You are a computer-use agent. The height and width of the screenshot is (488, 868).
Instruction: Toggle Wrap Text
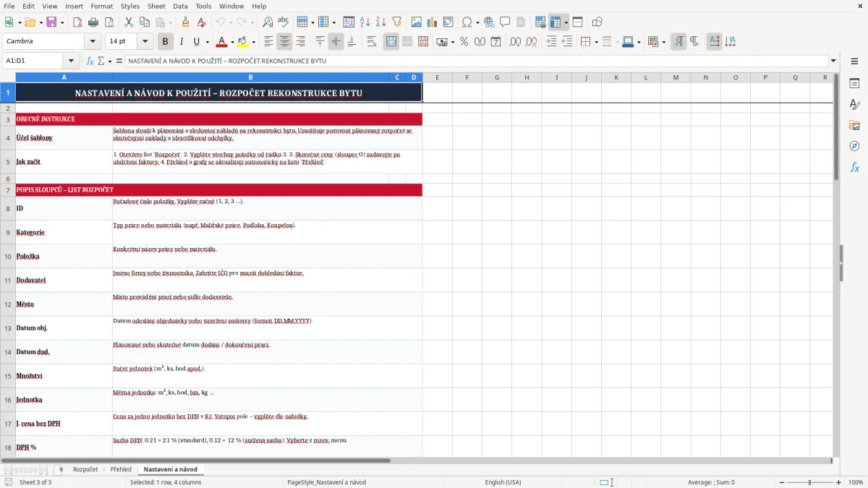point(372,42)
